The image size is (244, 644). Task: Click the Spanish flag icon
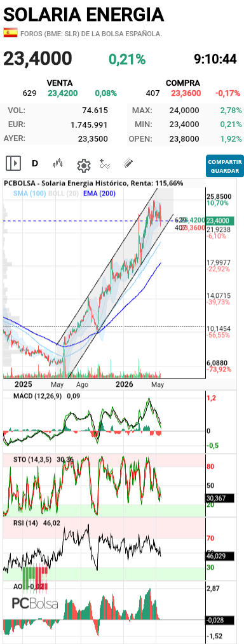10,33
